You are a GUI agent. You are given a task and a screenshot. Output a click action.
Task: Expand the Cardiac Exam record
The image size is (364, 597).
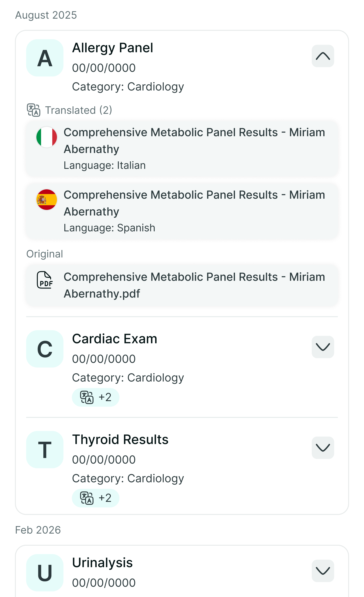click(x=323, y=347)
